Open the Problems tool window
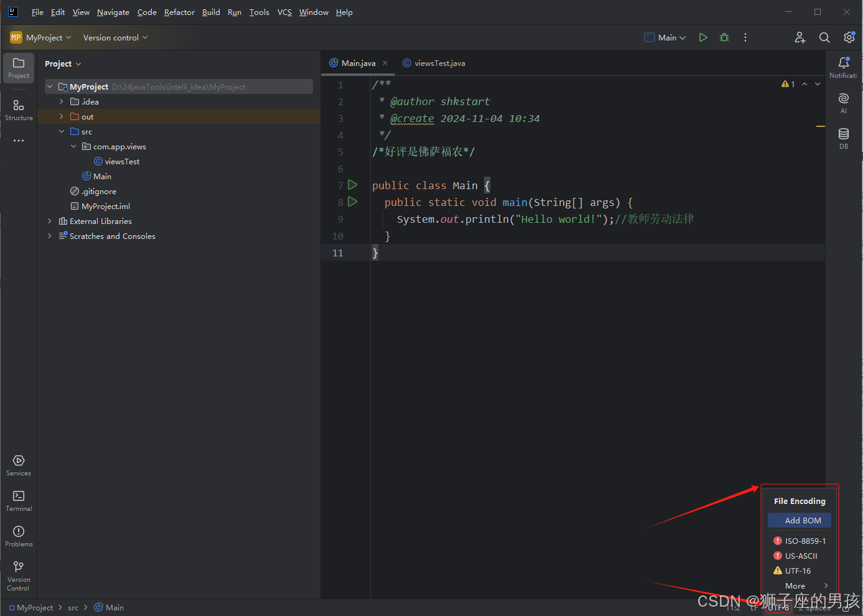 tap(19, 536)
